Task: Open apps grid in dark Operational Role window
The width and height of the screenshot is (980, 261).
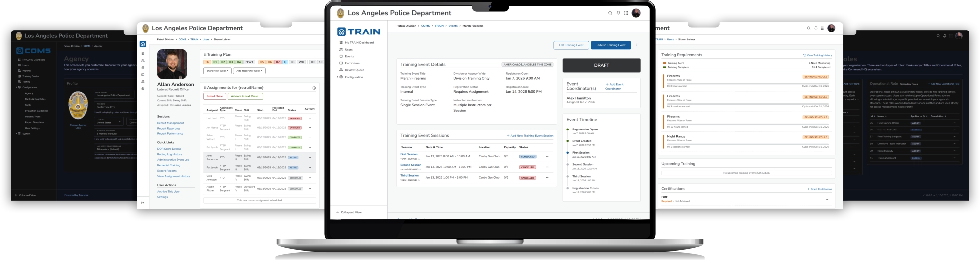Action: [951, 36]
